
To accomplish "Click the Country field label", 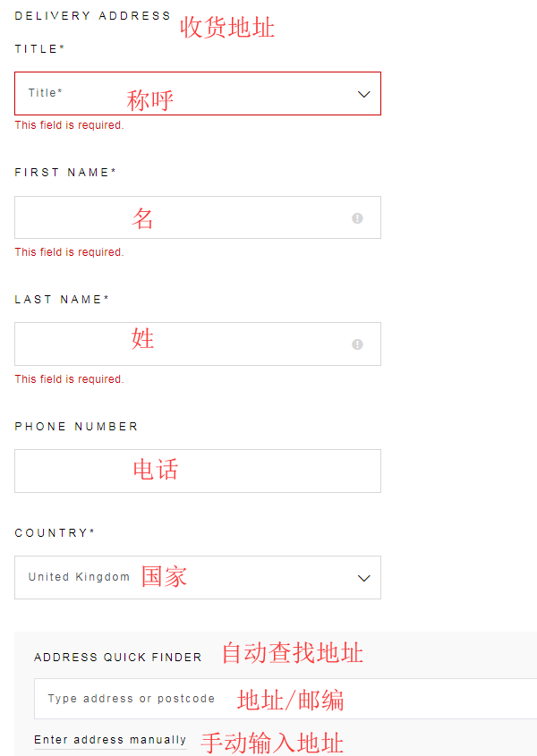I will click(55, 532).
